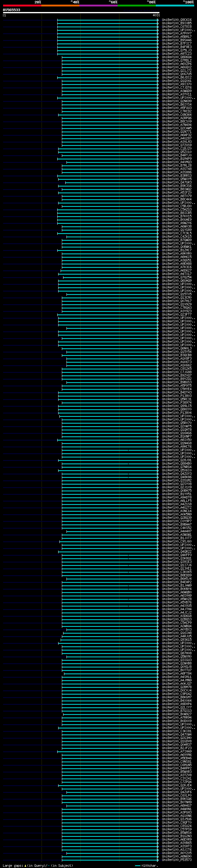Image resolution: width=197 pixels, height=868 pixels.
Task: Open hit UniRef100_C6T8I8
Action: pos(177,26)
